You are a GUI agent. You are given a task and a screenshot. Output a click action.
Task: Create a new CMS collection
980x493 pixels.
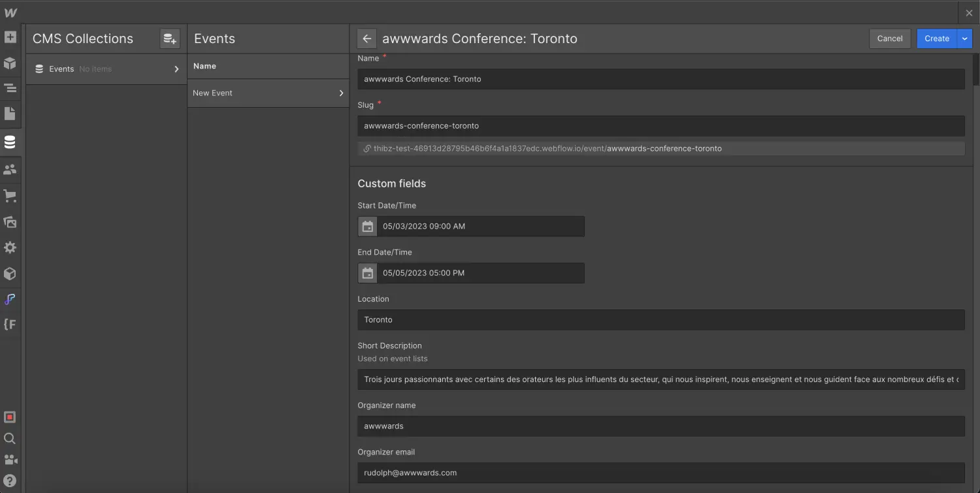pos(170,39)
